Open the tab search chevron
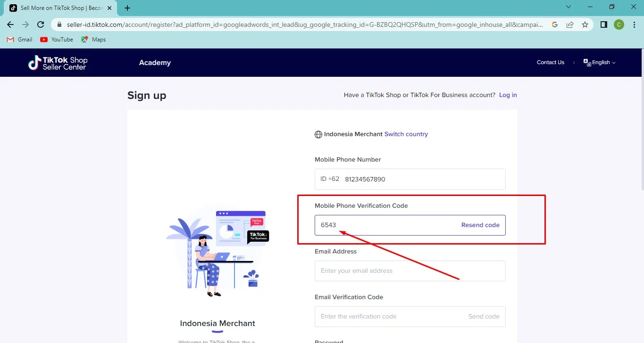Image resolution: width=644 pixels, height=343 pixels. click(569, 7)
